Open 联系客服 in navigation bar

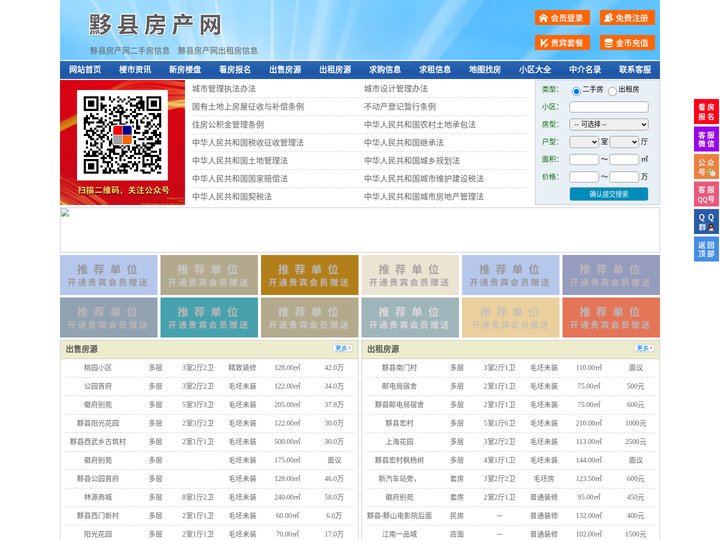click(x=635, y=70)
